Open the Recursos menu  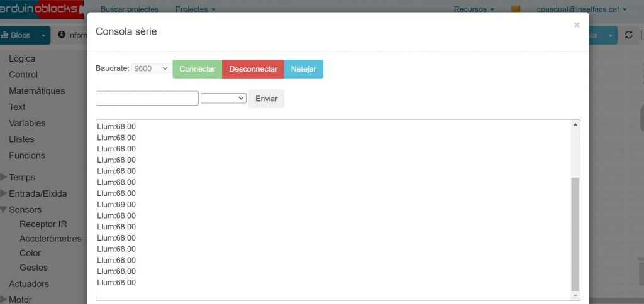coord(474,9)
